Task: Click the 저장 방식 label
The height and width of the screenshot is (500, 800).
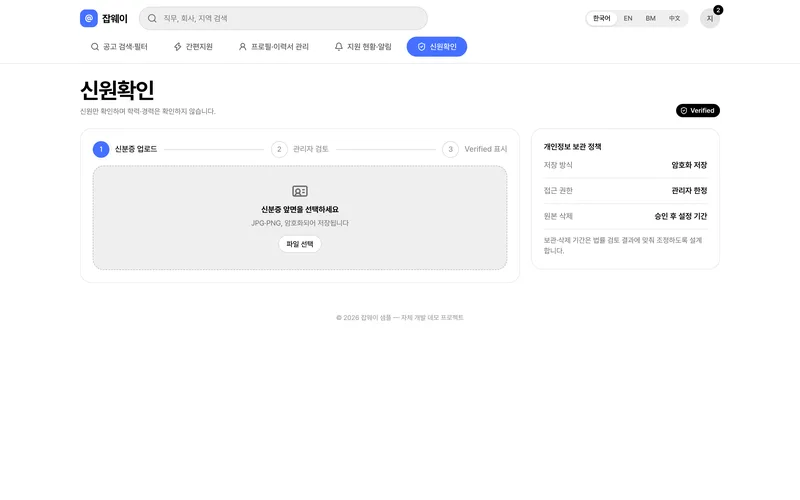Action: (x=558, y=165)
